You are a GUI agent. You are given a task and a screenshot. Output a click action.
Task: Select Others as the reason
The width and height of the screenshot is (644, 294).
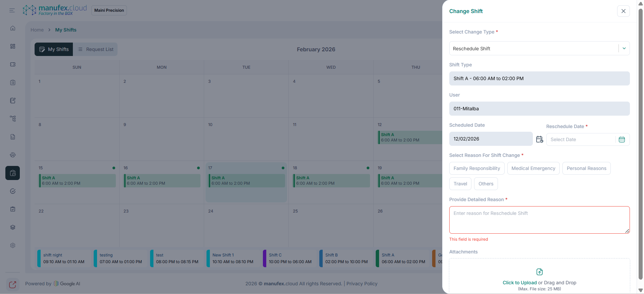point(486,184)
